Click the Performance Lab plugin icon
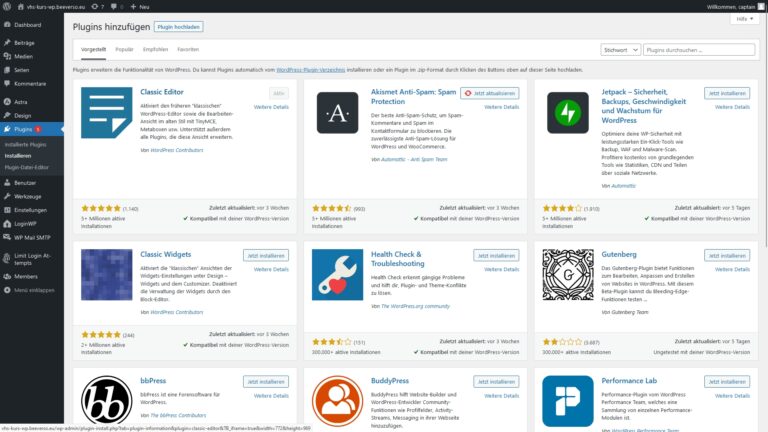 [x=568, y=400]
